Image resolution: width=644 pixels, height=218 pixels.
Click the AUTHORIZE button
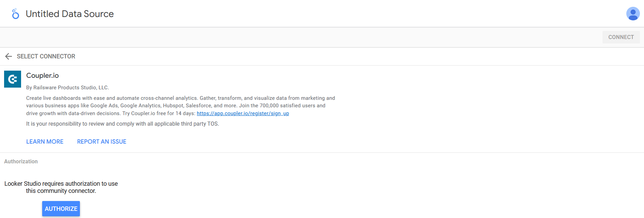click(x=61, y=209)
